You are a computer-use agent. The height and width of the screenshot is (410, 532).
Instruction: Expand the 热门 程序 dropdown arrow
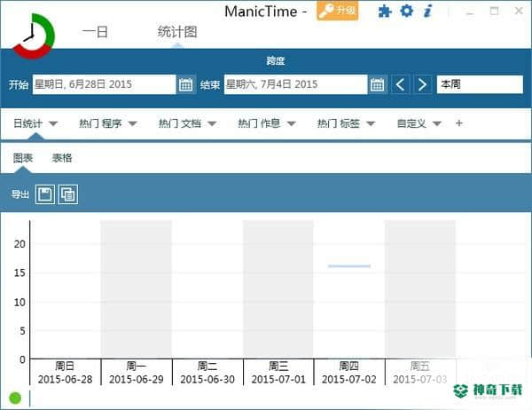pos(133,123)
